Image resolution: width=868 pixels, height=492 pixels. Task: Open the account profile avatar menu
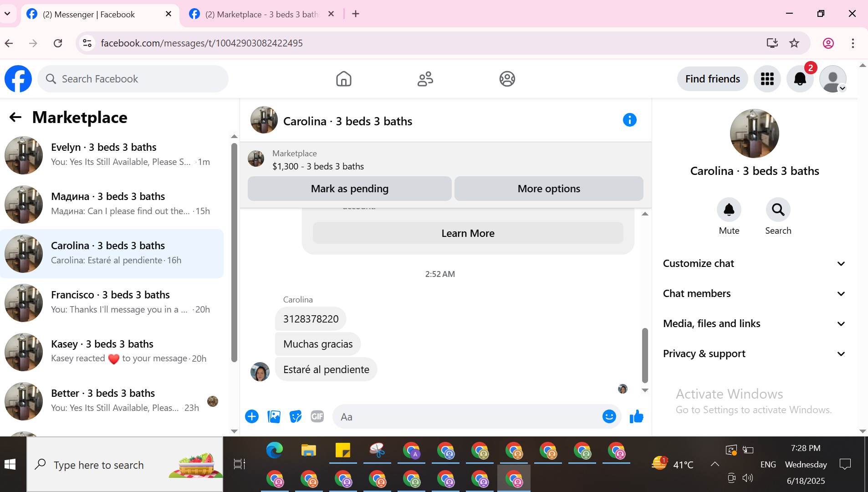click(x=833, y=79)
